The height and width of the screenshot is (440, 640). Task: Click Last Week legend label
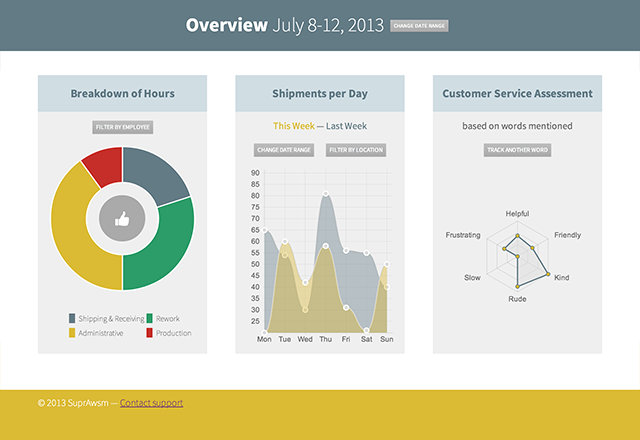click(346, 126)
